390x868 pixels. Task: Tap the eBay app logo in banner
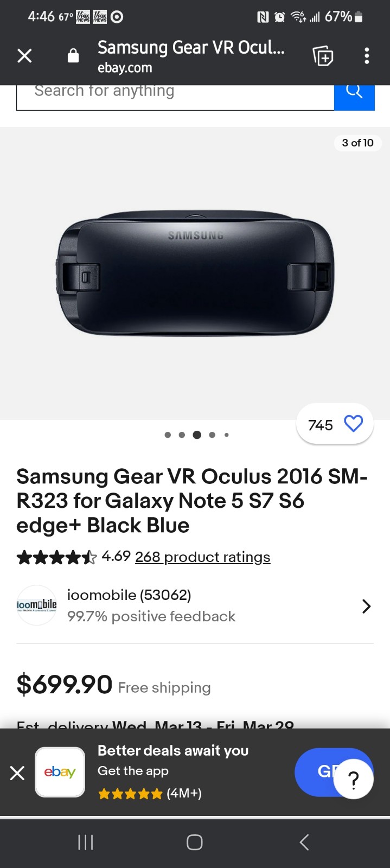(x=60, y=772)
